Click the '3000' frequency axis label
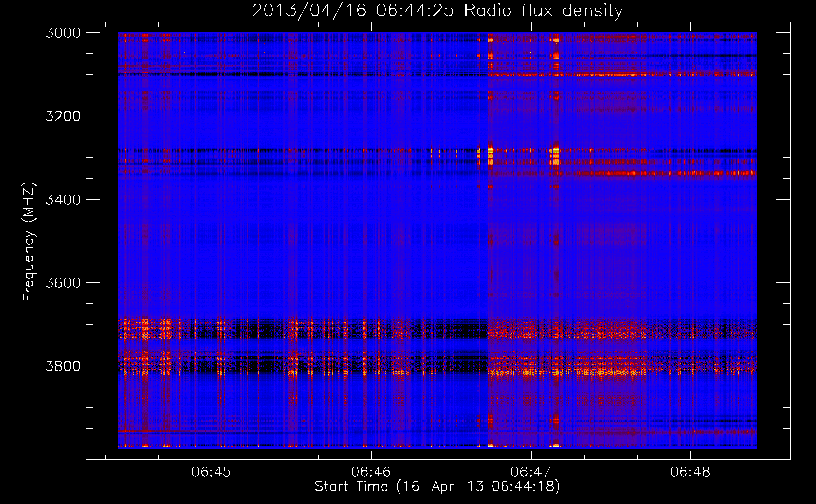This screenshot has width=816, height=504. [63, 33]
